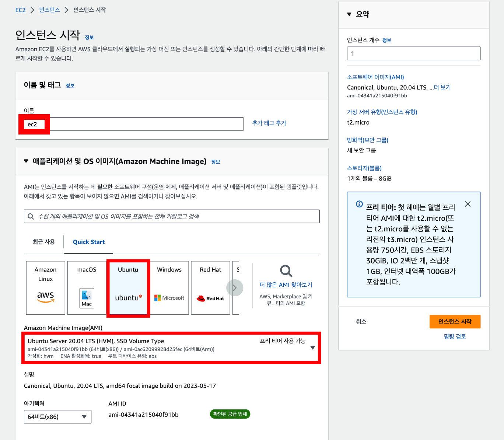Click the 정보 link next to 인스턴스 개수
The width and height of the screenshot is (504, 440).
[x=387, y=40]
